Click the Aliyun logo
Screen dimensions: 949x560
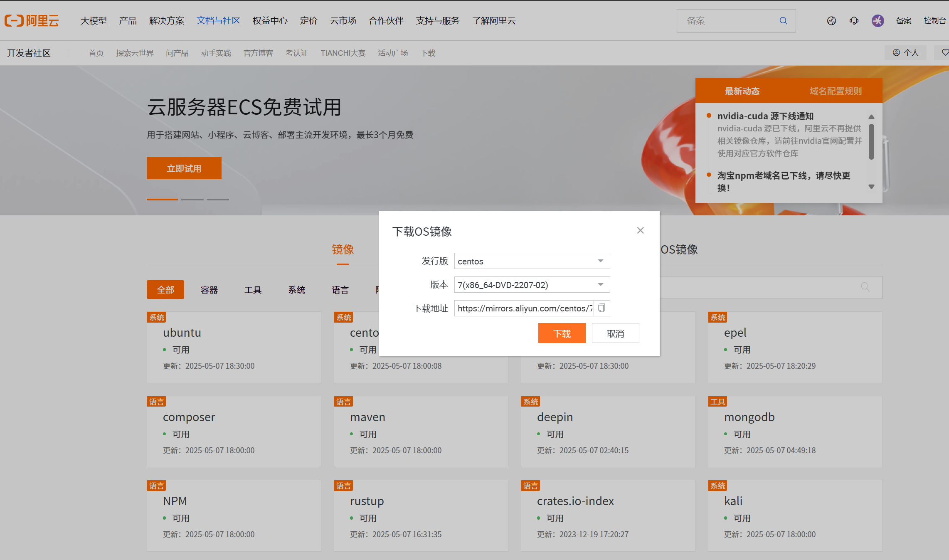coord(32,21)
